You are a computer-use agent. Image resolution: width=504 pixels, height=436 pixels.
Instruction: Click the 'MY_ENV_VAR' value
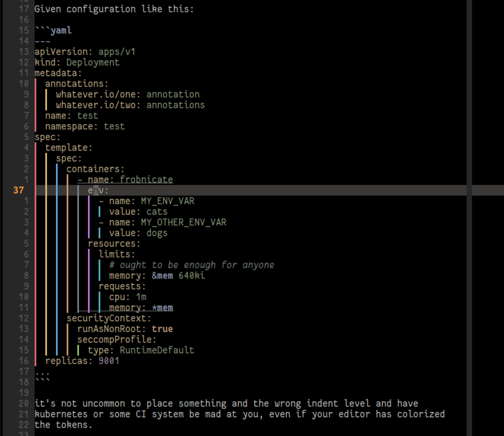(168, 201)
